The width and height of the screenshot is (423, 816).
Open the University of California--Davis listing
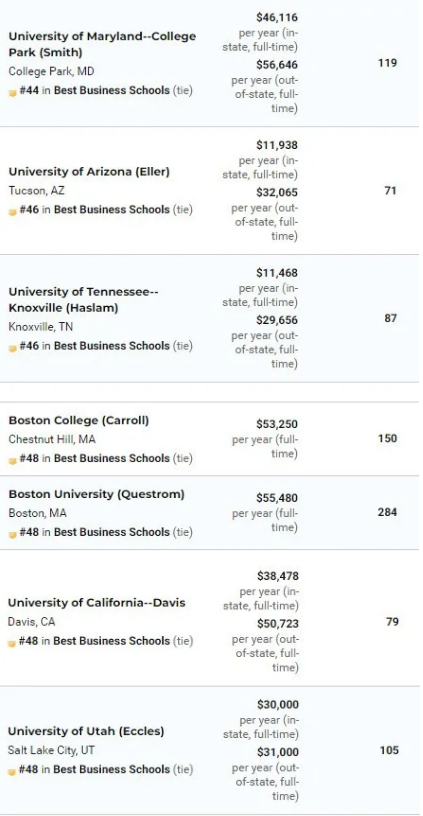pos(97,603)
